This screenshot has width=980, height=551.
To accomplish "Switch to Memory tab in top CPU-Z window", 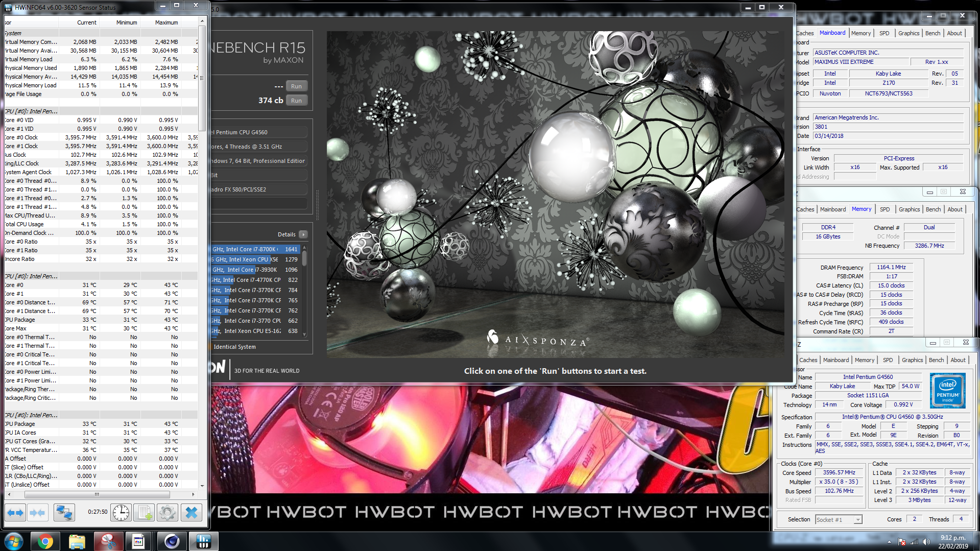I will (861, 33).
